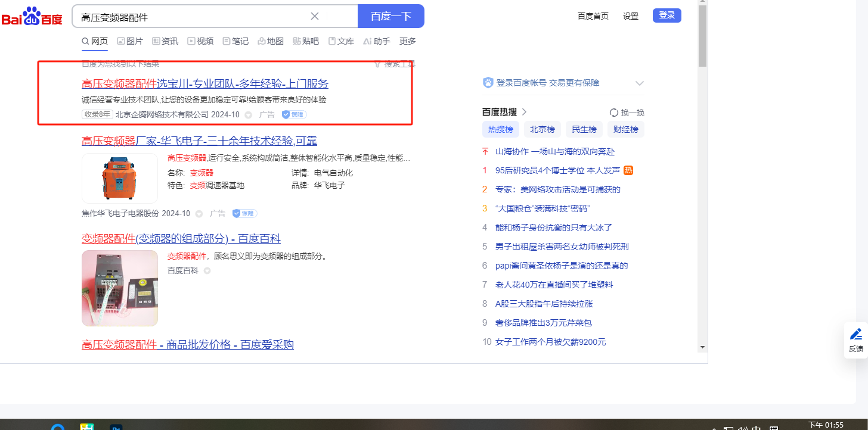Open the 反馈 feedback pencil icon
The height and width of the screenshot is (430, 868).
[x=855, y=334]
